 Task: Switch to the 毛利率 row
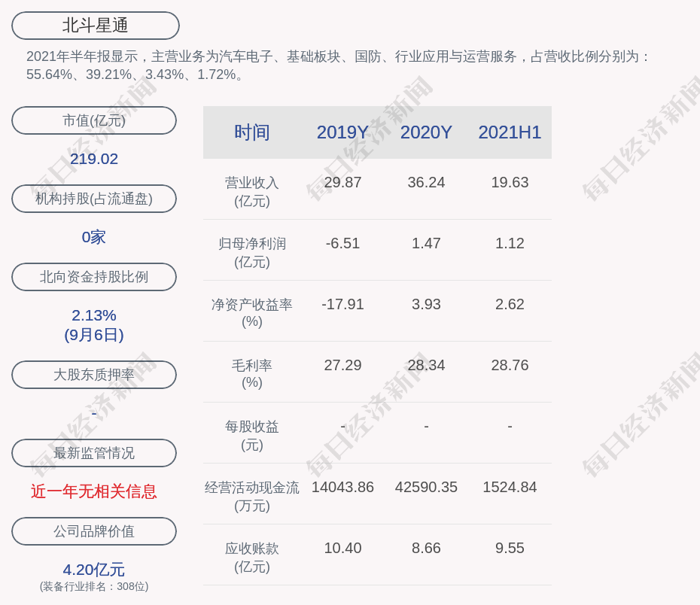pyautogui.click(x=251, y=373)
